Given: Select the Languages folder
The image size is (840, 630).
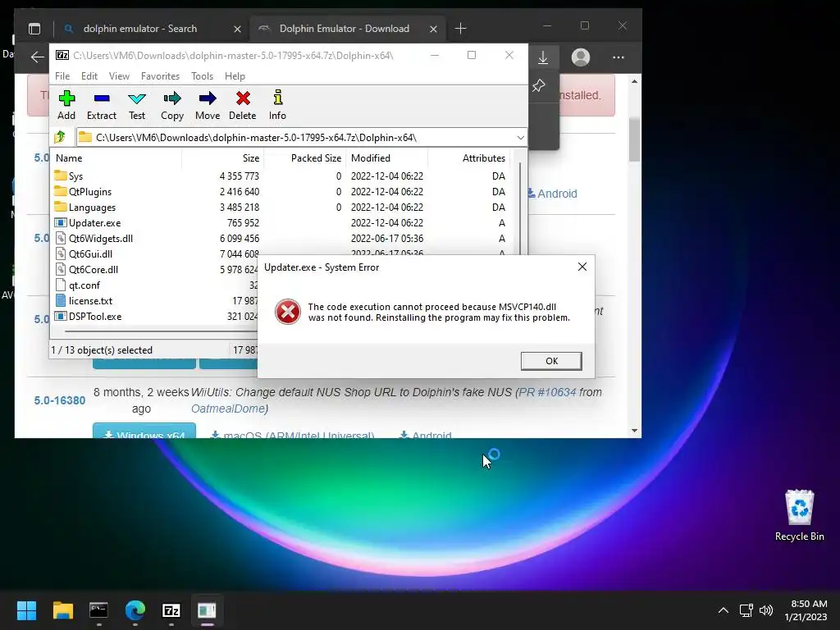Looking at the screenshot, I should pyautogui.click(x=280, y=208).
